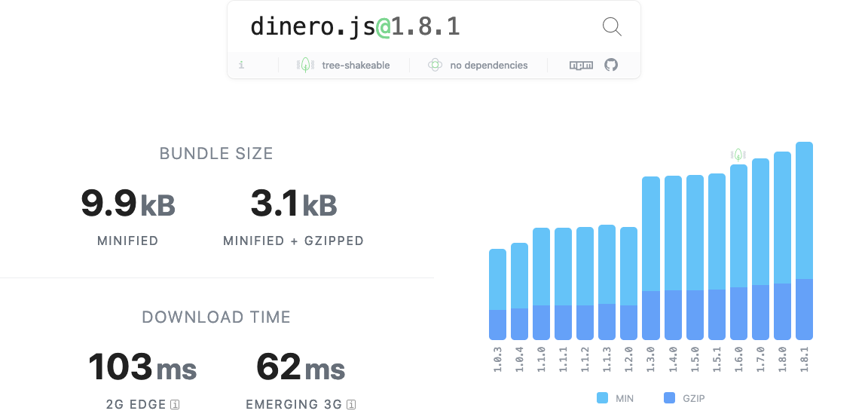Select the 1.1.2 version bar
Viewport: 868px width, 417px height.
click(585, 284)
